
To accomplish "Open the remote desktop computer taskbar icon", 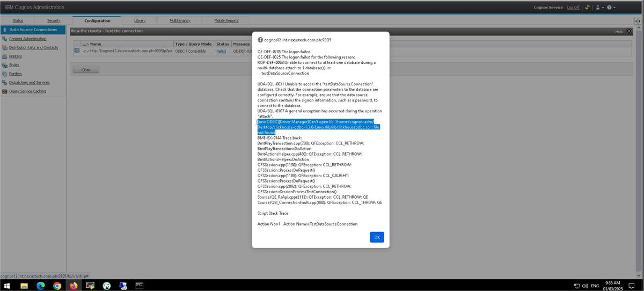I will [123, 286].
